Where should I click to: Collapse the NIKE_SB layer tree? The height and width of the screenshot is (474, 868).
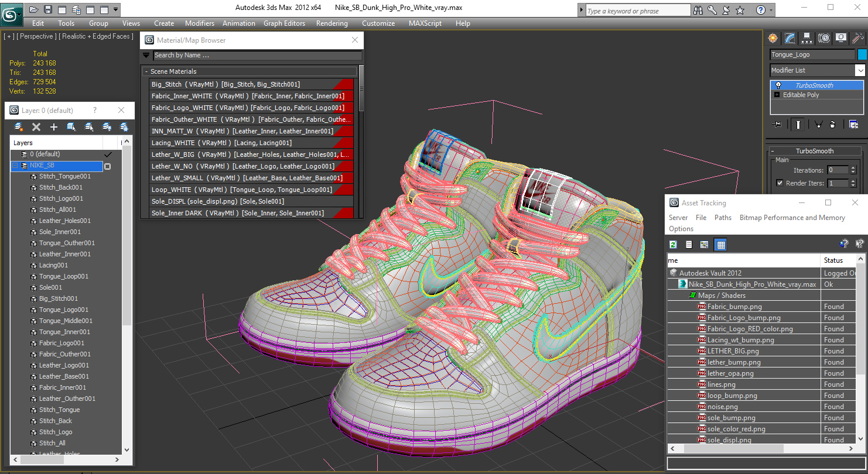click(x=15, y=166)
